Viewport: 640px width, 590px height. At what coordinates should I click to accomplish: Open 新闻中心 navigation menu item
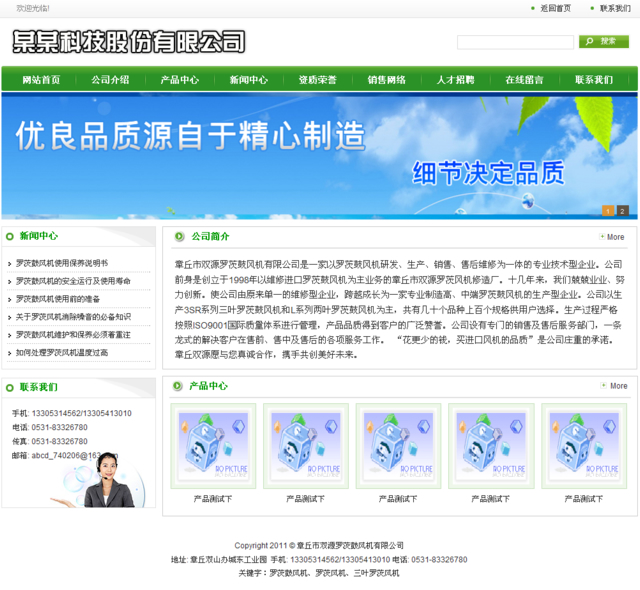249,80
